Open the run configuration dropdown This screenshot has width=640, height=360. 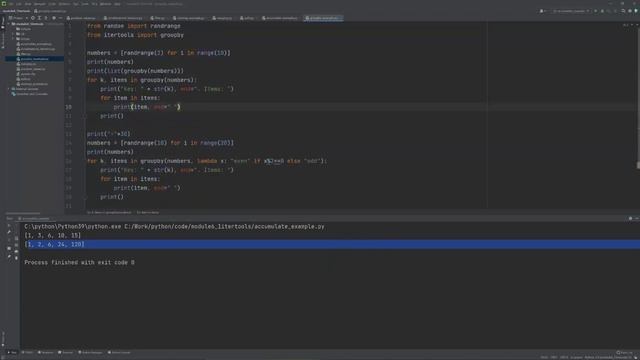coord(571,11)
